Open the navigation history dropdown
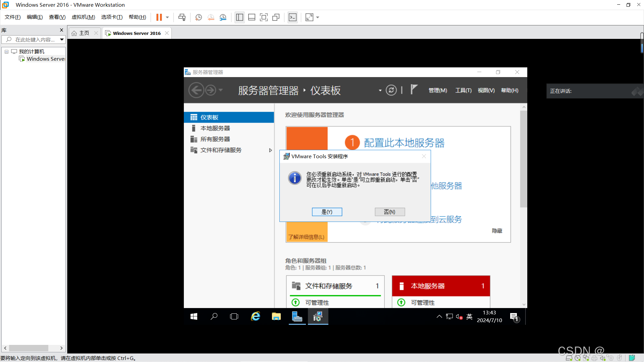This screenshot has height=362, width=644. pyautogui.click(x=221, y=90)
